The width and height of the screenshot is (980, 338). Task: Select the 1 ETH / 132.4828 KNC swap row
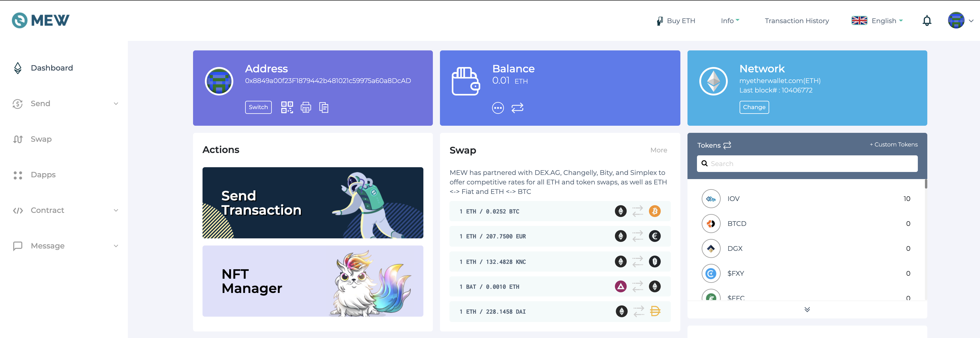(560, 262)
